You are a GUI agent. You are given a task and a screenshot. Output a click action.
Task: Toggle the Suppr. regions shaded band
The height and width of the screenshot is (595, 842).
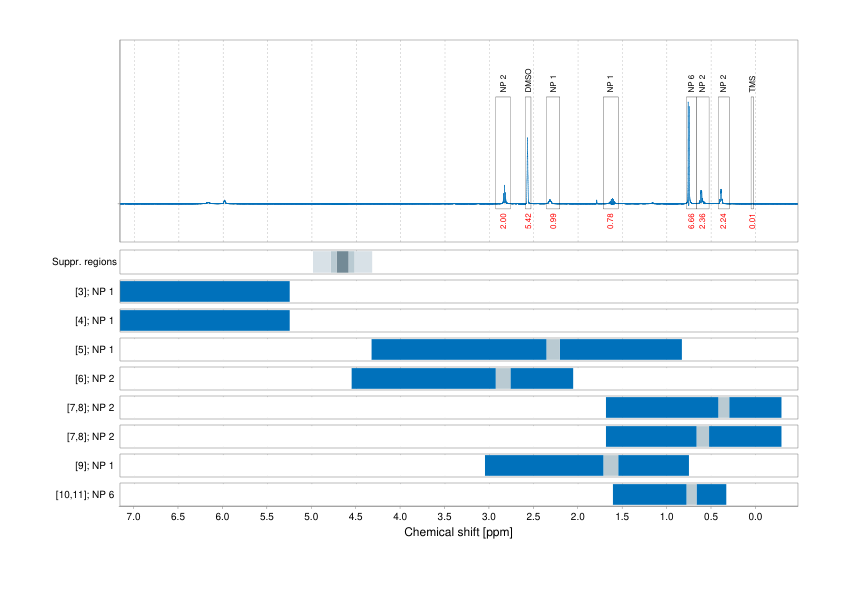[x=342, y=261]
